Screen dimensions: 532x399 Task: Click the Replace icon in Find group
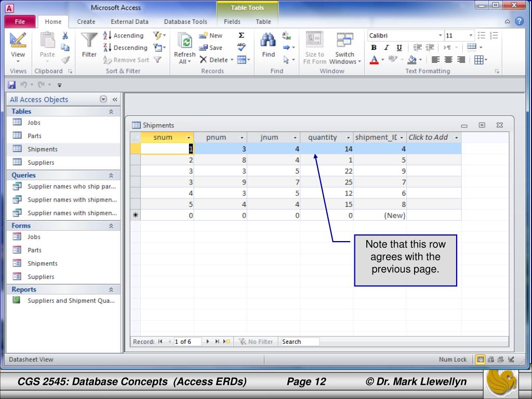coord(286,35)
